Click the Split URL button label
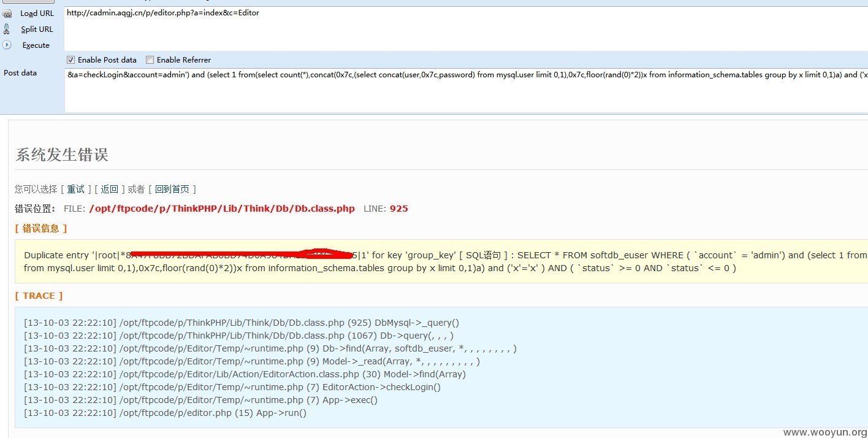Screen dimensions: 868x438 click(x=37, y=29)
